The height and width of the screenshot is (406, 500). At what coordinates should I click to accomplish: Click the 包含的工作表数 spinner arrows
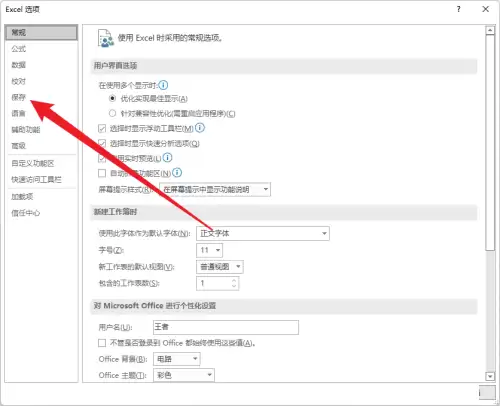click(234, 283)
